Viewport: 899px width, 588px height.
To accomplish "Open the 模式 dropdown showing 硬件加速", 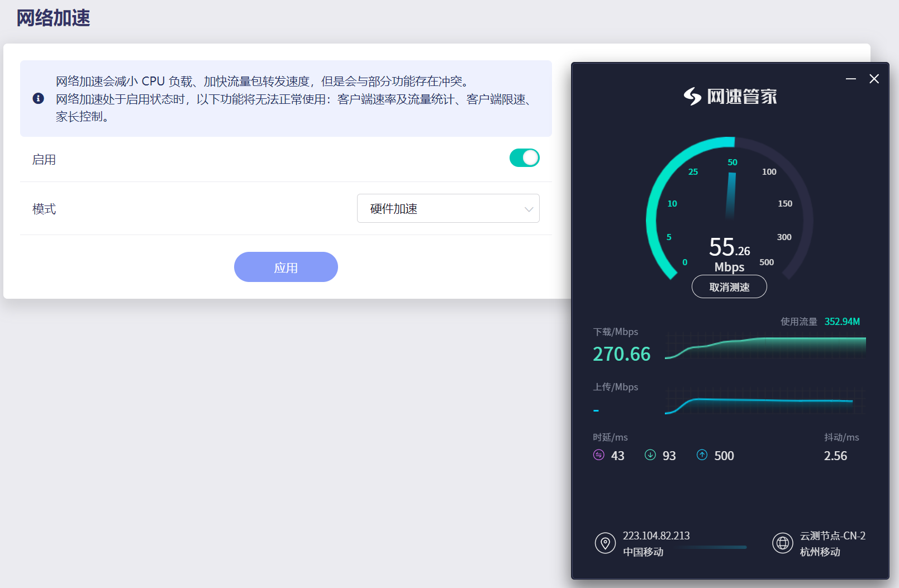I will (x=448, y=208).
